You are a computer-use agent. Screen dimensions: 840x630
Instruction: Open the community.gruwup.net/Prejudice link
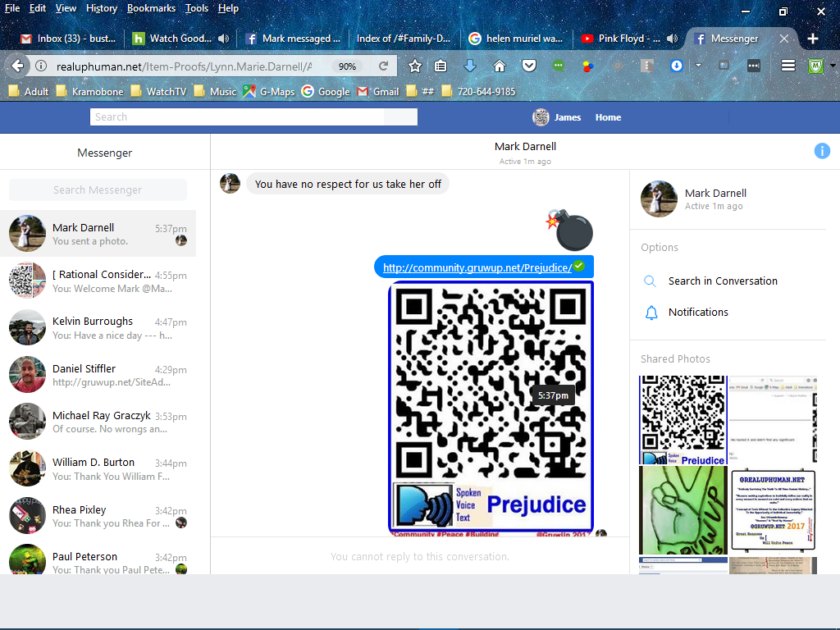point(477,268)
